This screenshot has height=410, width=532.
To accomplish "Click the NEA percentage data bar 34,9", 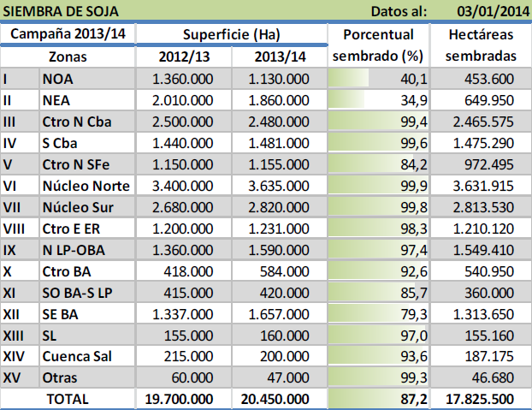I will (x=377, y=100).
